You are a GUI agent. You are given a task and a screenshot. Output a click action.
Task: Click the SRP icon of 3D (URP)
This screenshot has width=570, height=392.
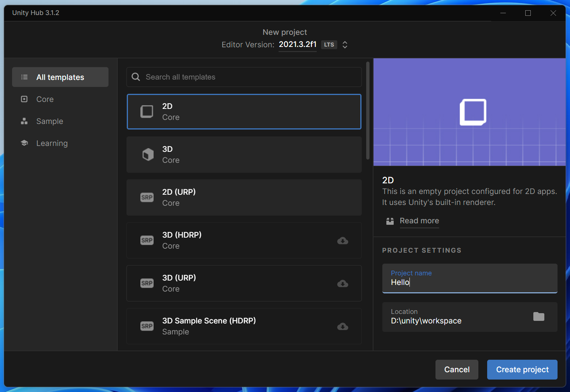pyautogui.click(x=147, y=283)
